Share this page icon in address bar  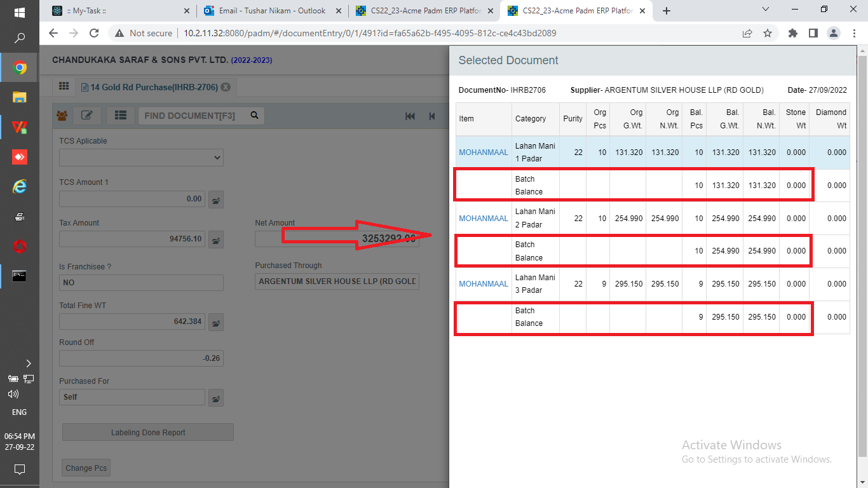[747, 33]
